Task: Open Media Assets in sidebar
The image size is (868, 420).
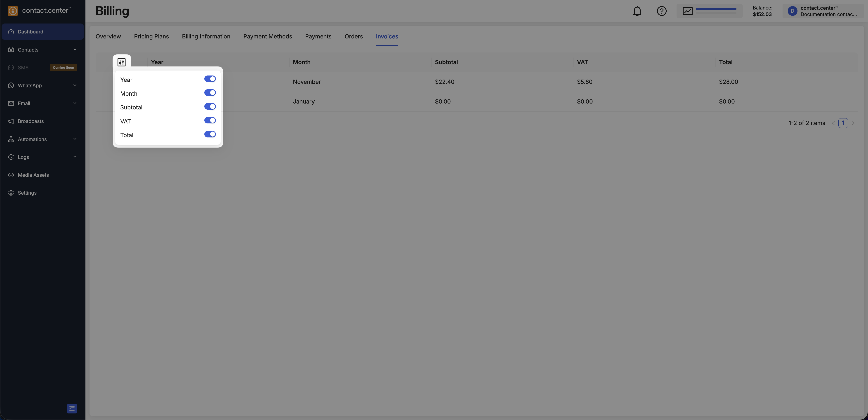Action: pyautogui.click(x=33, y=175)
